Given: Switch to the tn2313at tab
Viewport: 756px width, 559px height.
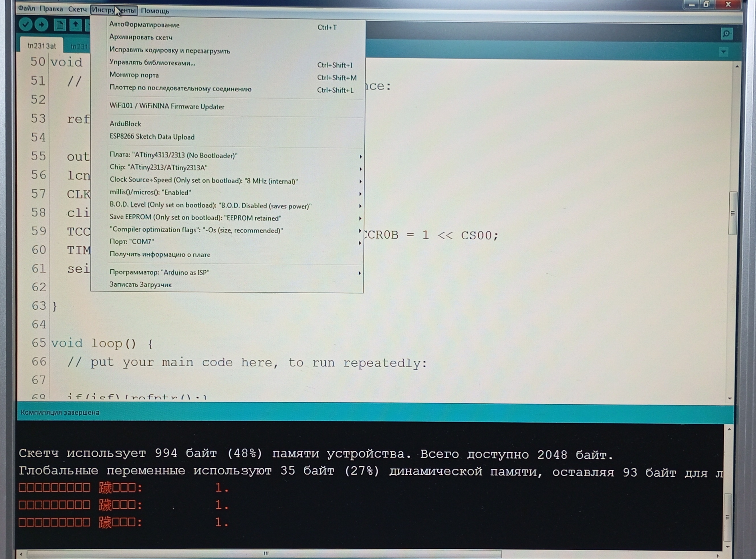Looking at the screenshot, I should pyautogui.click(x=42, y=46).
